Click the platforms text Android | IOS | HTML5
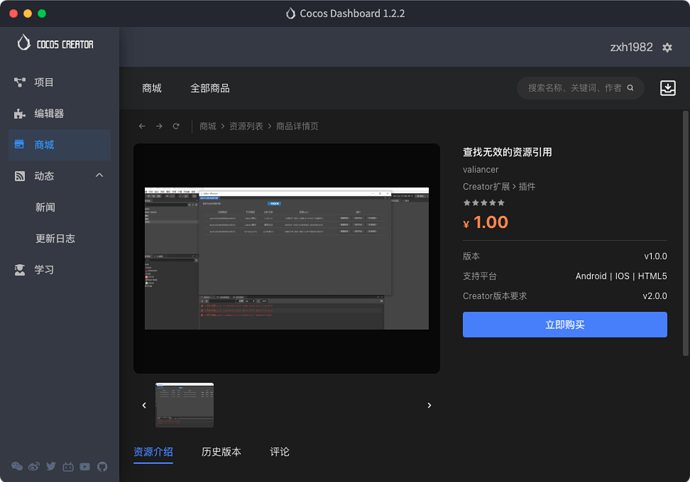 [x=621, y=276]
